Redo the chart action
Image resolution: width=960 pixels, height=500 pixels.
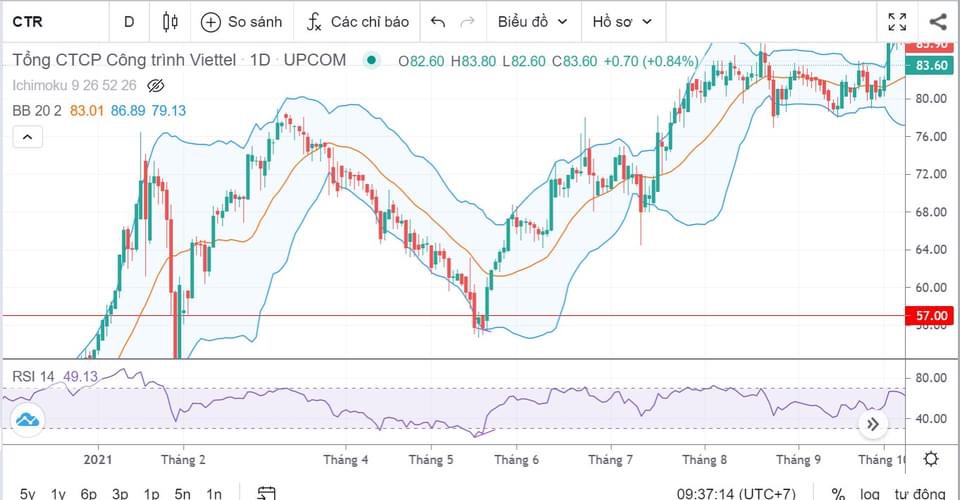click(x=468, y=22)
